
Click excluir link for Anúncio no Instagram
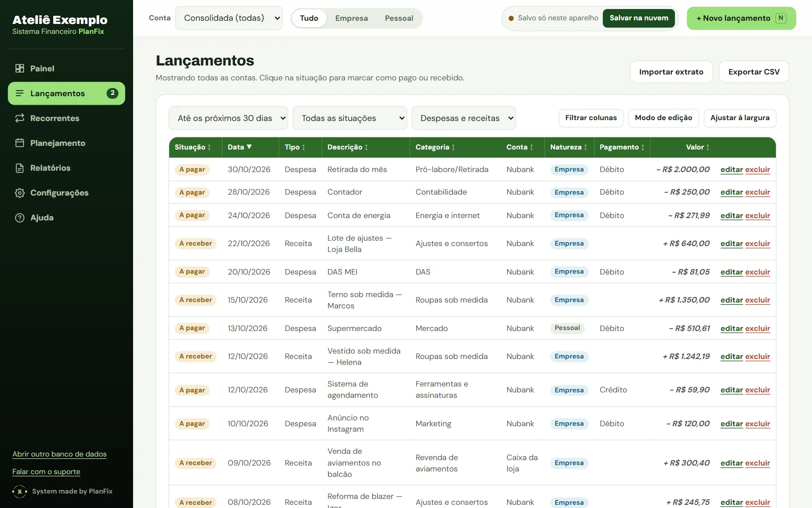[757, 424]
